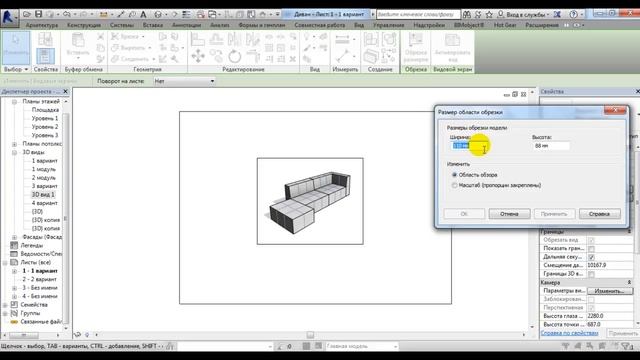Click the Save disk icon
640x360 pixels.
pyautogui.click(x=38, y=14)
